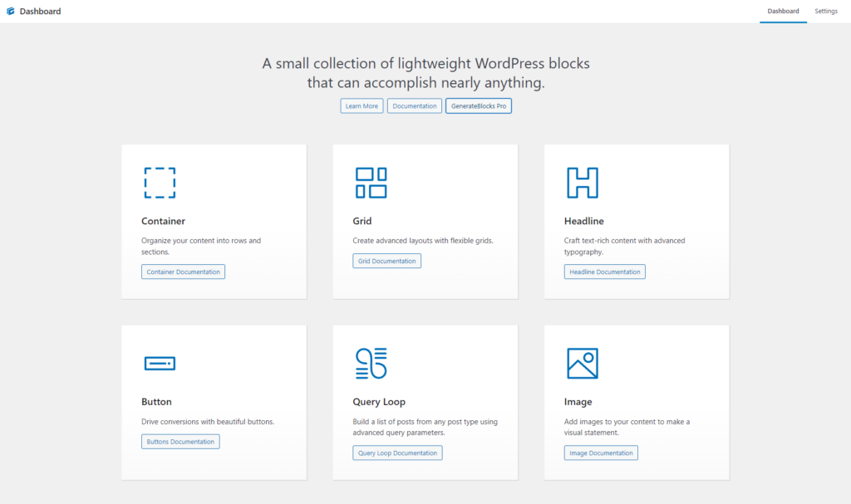851x504 pixels.
Task: Click the Grid block layout icon
Action: click(x=371, y=183)
